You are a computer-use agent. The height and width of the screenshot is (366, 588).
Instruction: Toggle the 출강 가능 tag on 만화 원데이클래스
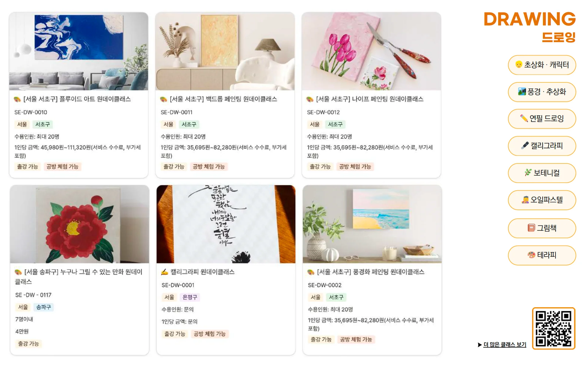28,344
